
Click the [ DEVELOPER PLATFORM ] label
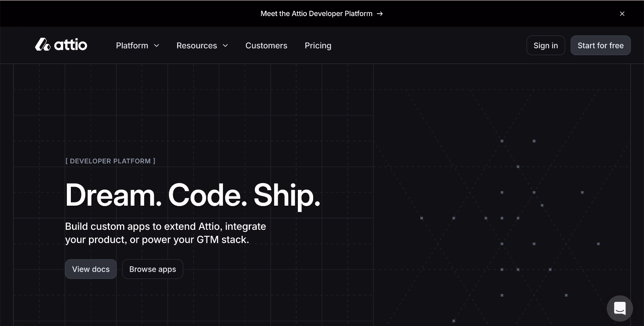(110, 161)
